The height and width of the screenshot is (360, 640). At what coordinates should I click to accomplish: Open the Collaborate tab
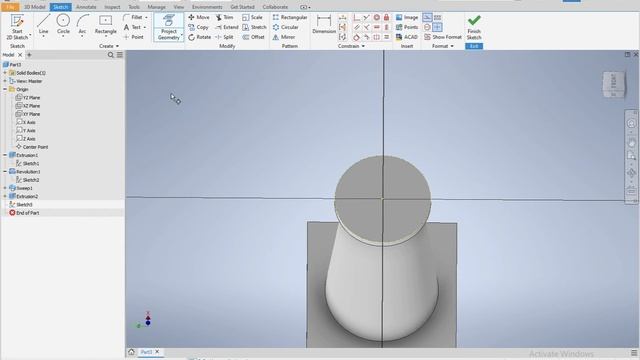[275, 7]
